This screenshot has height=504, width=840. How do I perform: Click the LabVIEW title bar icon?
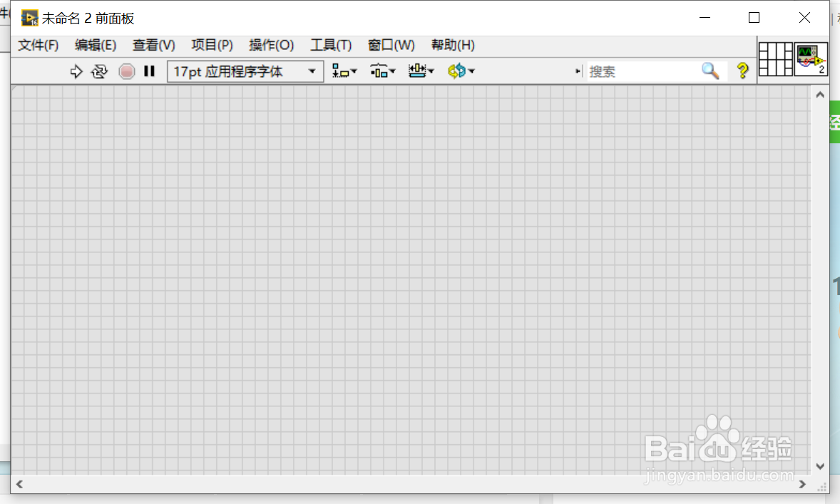pos(29,19)
